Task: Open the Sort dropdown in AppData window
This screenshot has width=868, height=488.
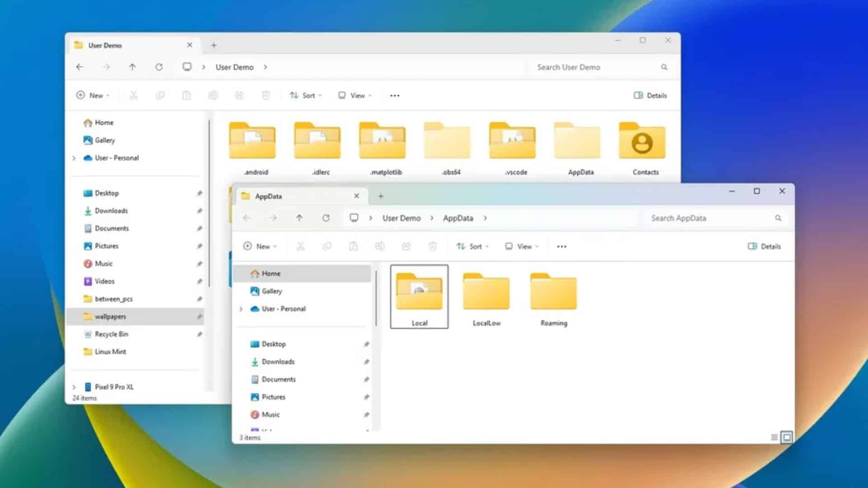Action: 472,246
